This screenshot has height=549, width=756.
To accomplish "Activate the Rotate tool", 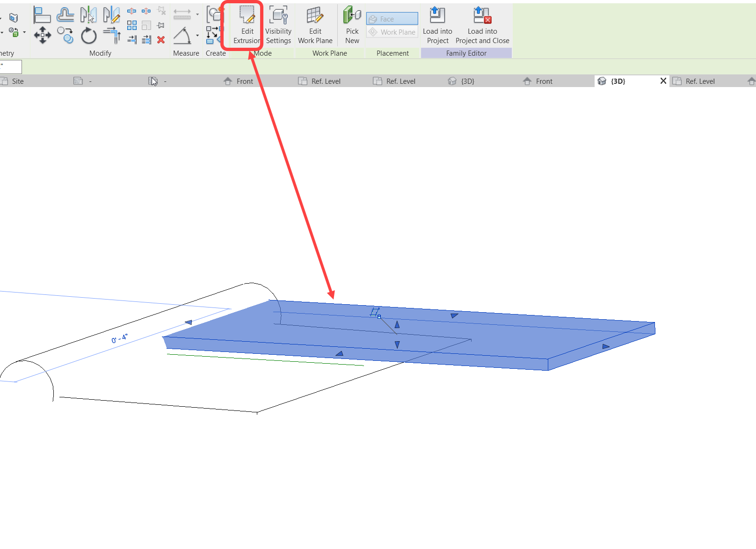I will click(89, 35).
